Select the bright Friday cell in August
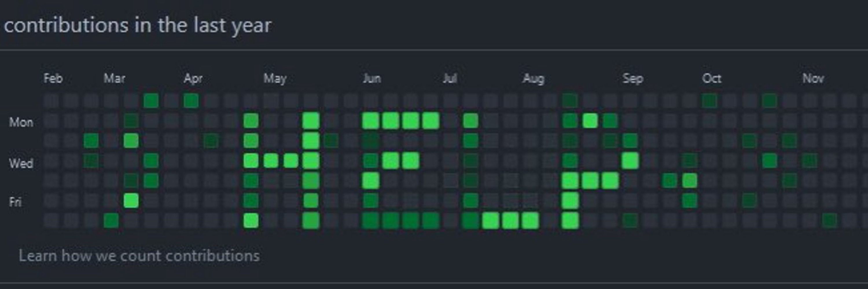The image size is (868, 289). (570, 201)
